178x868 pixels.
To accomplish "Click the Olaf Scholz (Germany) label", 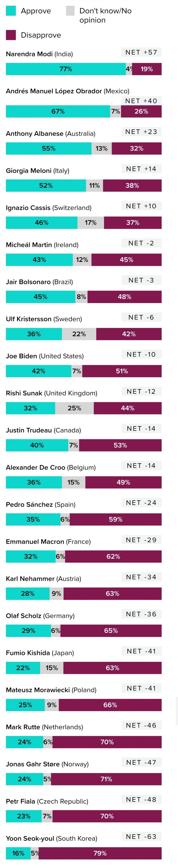I will tap(40, 616).
